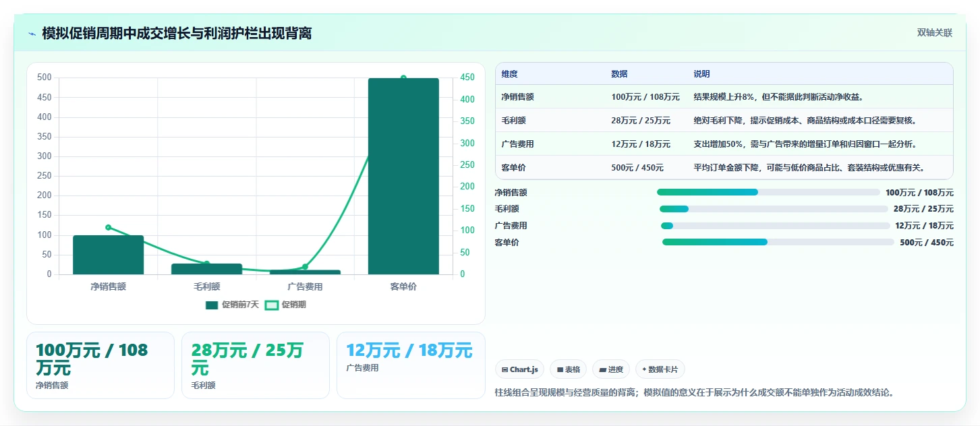Click the 100万元 / 108万元 progress value
The height and width of the screenshot is (426, 980).
coord(919,192)
